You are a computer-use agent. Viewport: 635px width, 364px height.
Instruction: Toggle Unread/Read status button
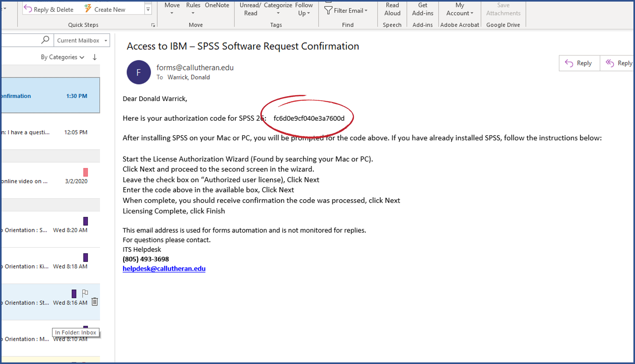coord(250,9)
